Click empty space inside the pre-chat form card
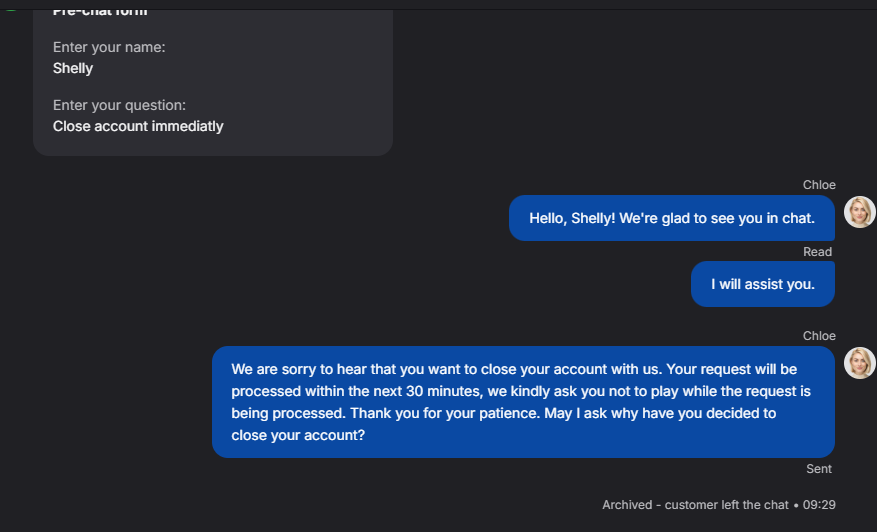 (x=310, y=85)
